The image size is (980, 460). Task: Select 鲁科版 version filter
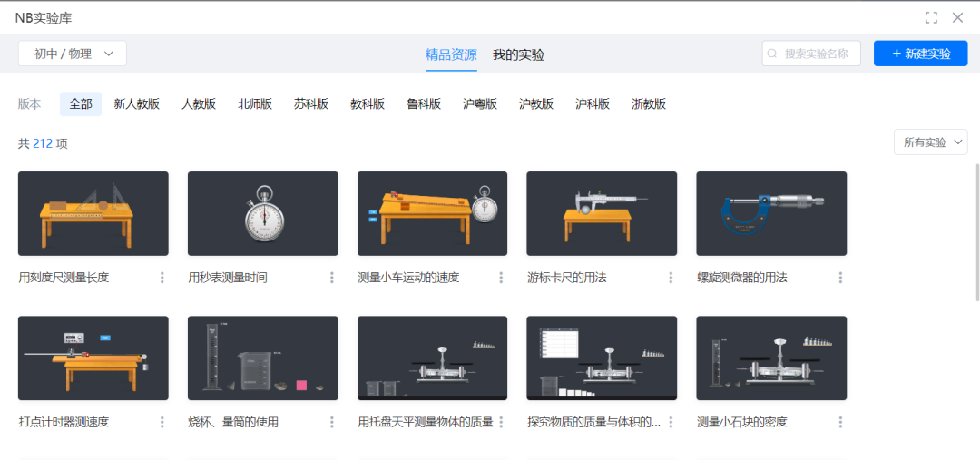424,103
